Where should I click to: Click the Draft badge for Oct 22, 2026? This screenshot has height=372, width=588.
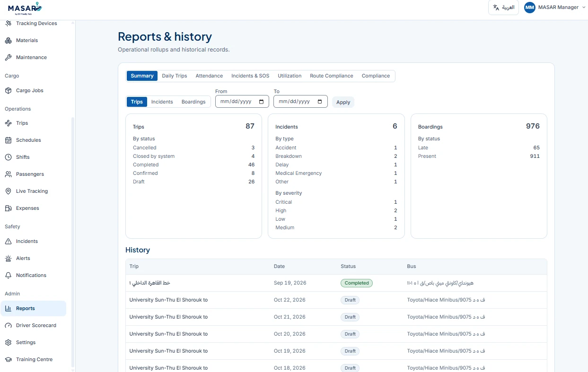click(x=350, y=300)
